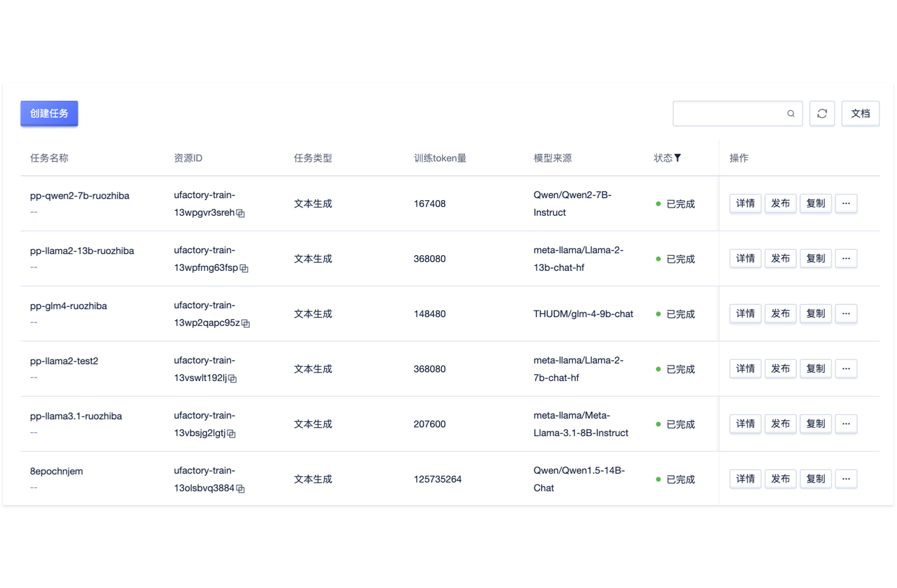Click the 任务类型 column header

(313, 158)
